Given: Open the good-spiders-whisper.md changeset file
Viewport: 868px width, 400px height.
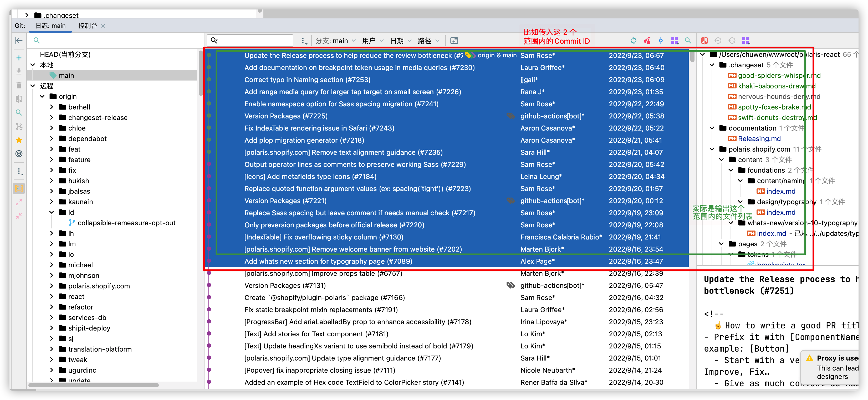Looking at the screenshot, I should pos(779,76).
